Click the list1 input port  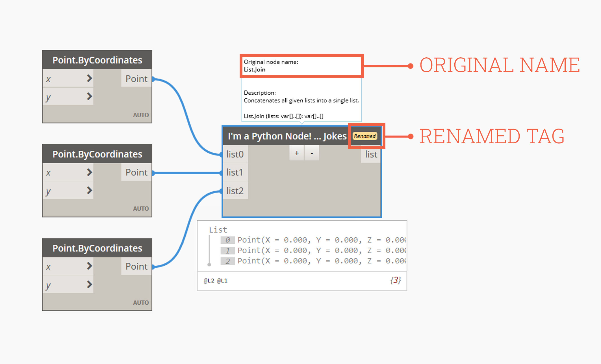pyautogui.click(x=235, y=172)
